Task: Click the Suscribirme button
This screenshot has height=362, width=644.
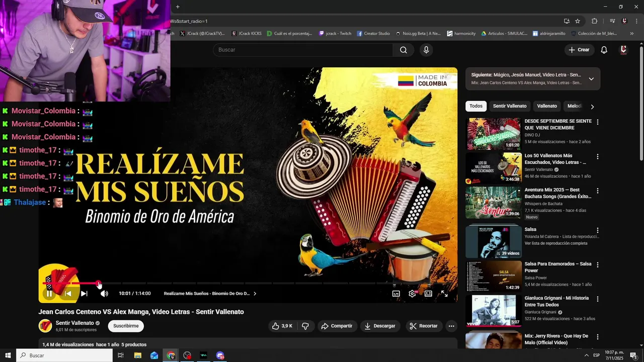Action: pyautogui.click(x=126, y=326)
